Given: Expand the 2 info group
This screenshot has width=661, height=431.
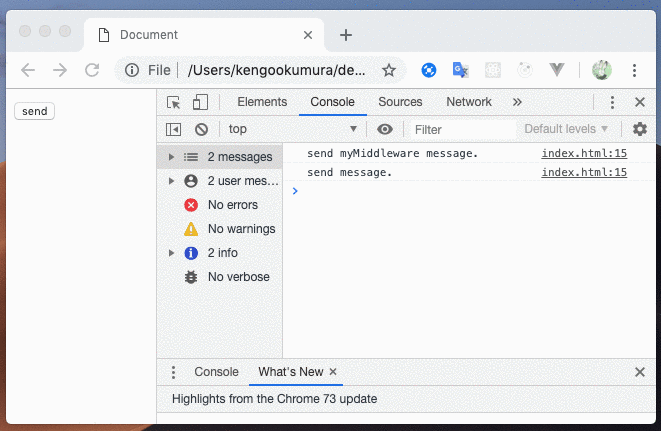Looking at the screenshot, I should 171,253.
